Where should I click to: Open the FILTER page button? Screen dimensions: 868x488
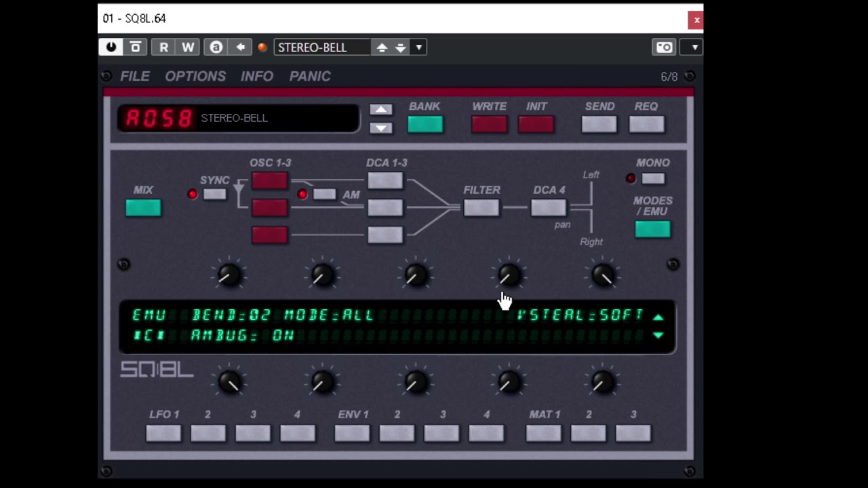481,208
